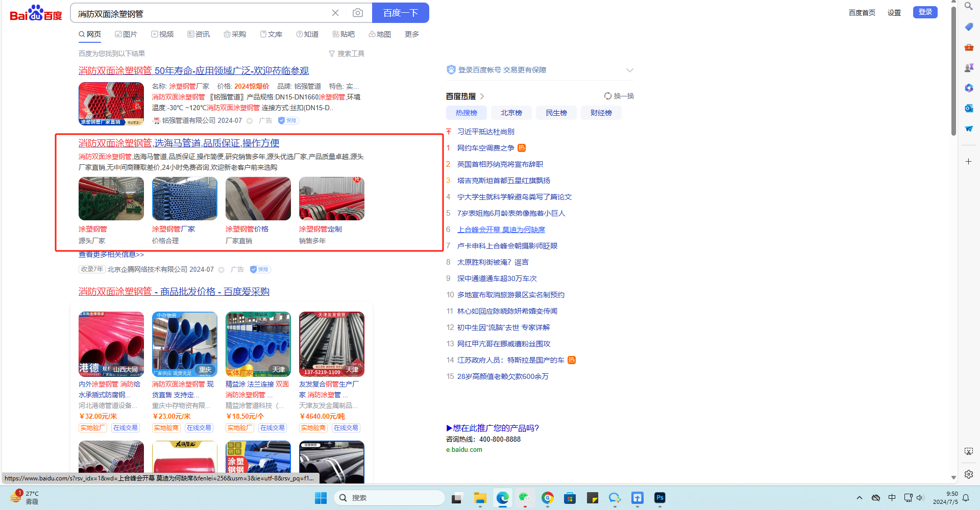Open Edge sidebar Microsoft 365 icon
This screenshot has height=510, width=980.
[969, 88]
